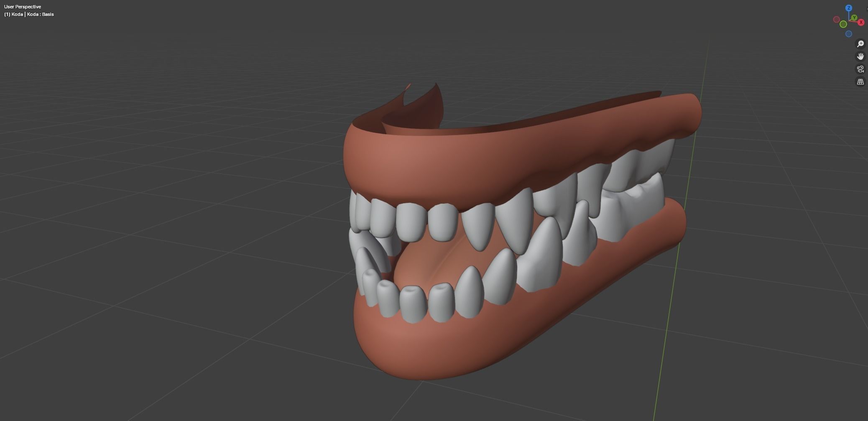Toggle perspective/orthographic grid icon
The width and height of the screenshot is (868, 421).
pyautogui.click(x=860, y=82)
